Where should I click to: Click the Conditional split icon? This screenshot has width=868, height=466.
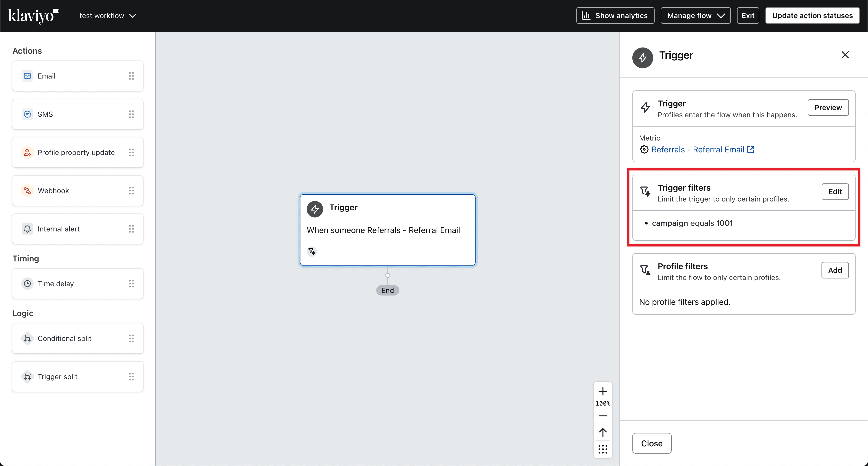tap(27, 338)
